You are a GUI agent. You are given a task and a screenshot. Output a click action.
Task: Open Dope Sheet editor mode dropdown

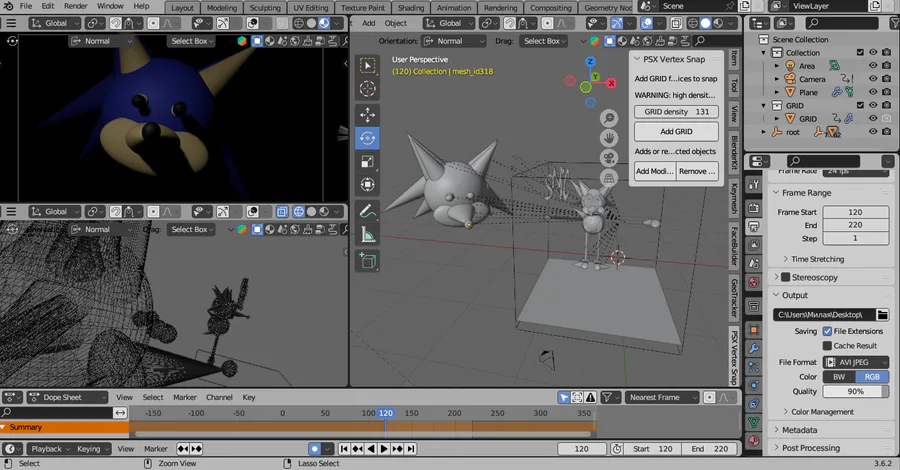click(68, 397)
